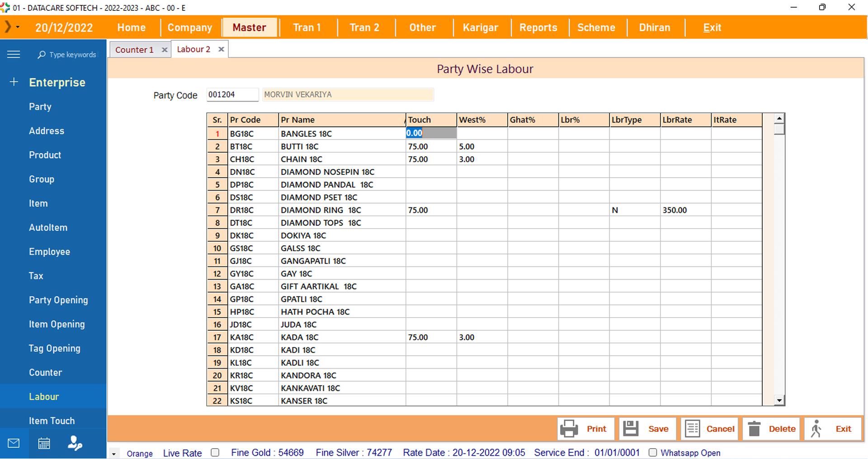Exit the Party Wise Labour form
Image resolution: width=868 pixels, height=459 pixels.
pyautogui.click(x=833, y=429)
